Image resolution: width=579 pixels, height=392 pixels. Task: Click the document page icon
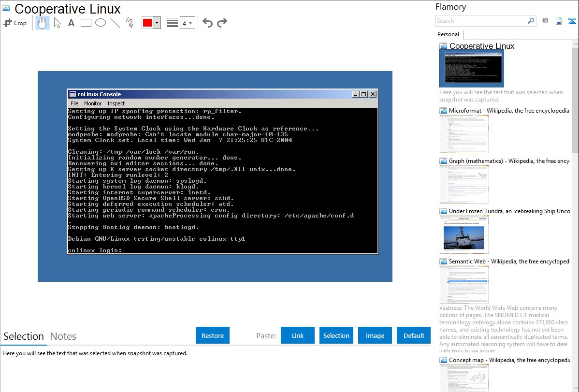point(559,21)
